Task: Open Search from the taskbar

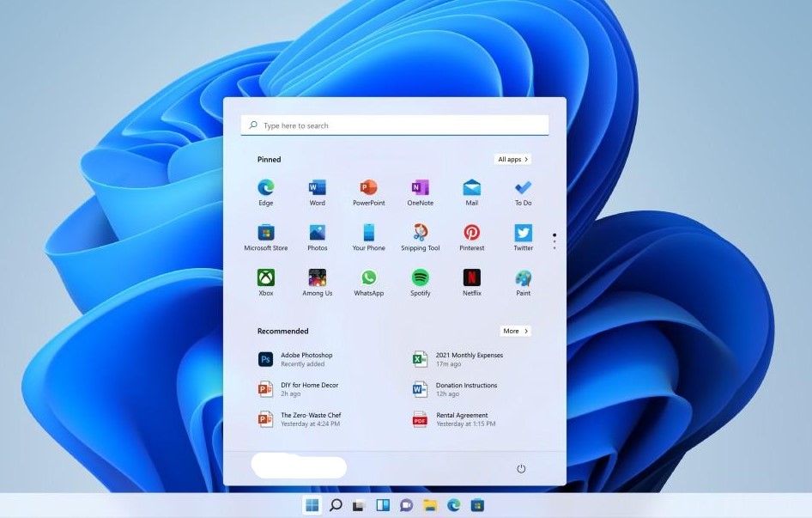Action: [x=336, y=505]
